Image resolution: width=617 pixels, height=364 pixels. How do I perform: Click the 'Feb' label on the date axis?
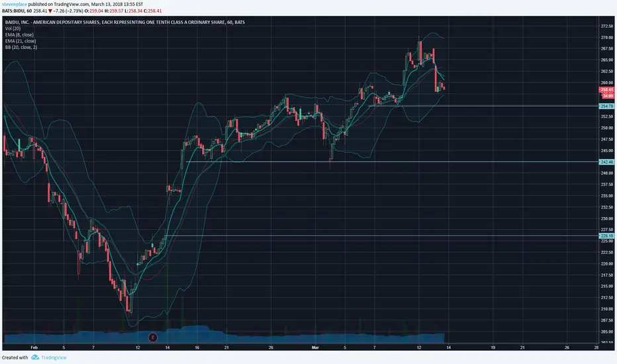[34, 347]
